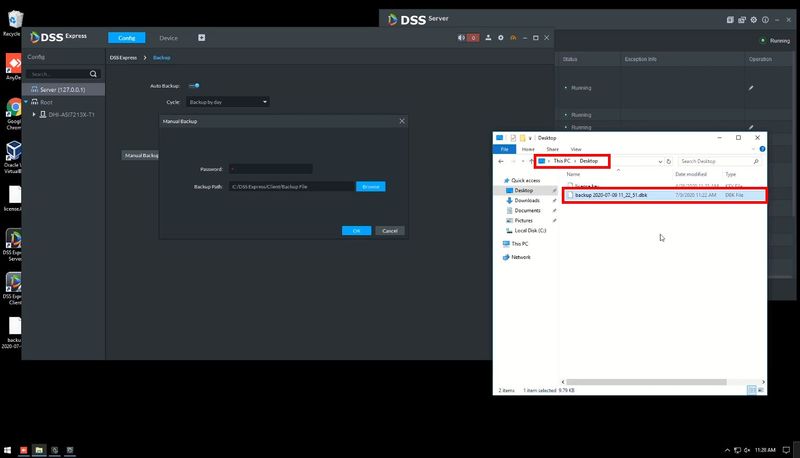Open the Config tab in DSS Express
The height and width of the screenshot is (458, 800).
[x=127, y=38]
